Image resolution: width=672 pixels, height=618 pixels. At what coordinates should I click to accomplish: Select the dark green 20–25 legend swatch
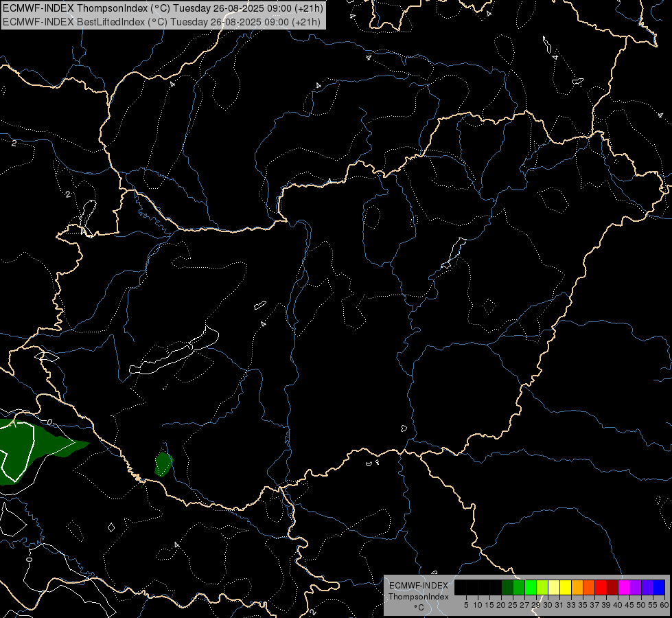pos(507,587)
